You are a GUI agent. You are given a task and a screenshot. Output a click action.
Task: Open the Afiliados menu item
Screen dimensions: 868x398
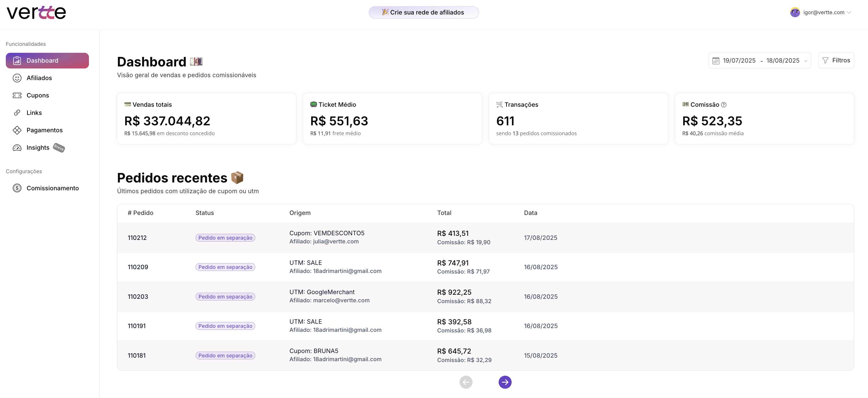click(x=39, y=78)
